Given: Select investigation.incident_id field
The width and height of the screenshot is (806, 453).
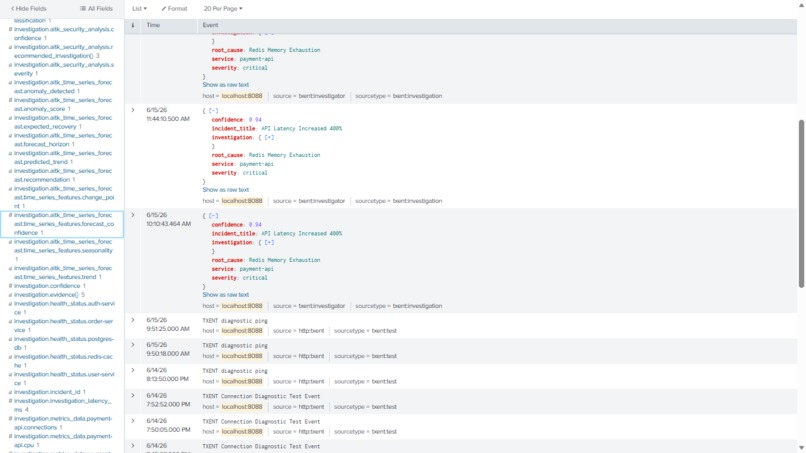Looking at the screenshot, I should pos(49,392).
